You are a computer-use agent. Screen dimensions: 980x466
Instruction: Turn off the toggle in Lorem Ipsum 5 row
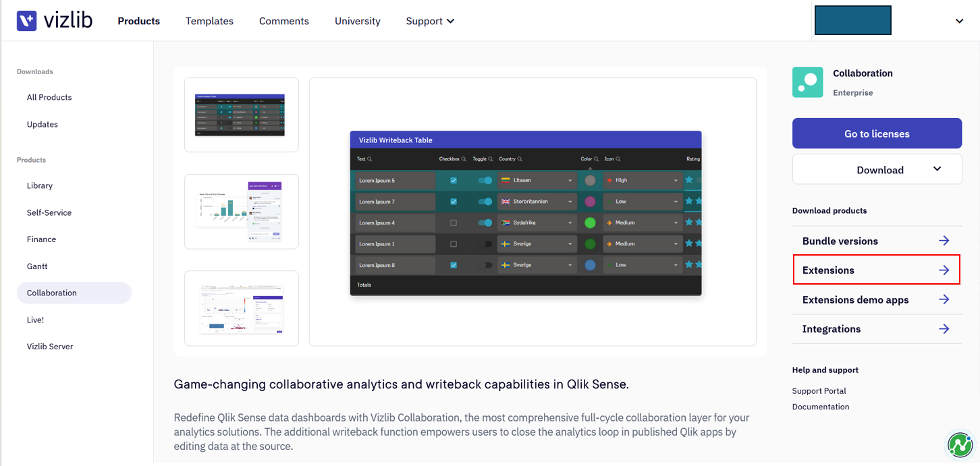pyautogui.click(x=485, y=181)
